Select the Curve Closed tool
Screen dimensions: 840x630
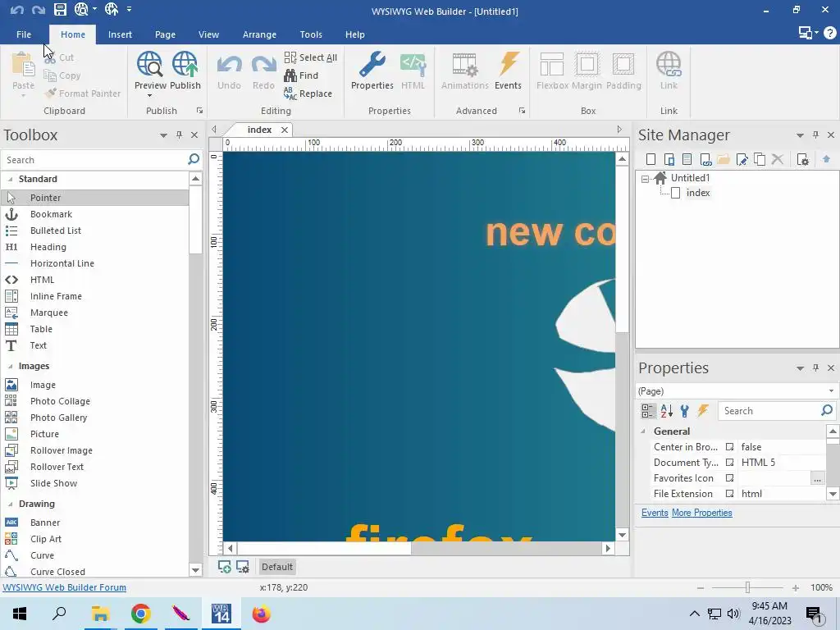[95, 572]
